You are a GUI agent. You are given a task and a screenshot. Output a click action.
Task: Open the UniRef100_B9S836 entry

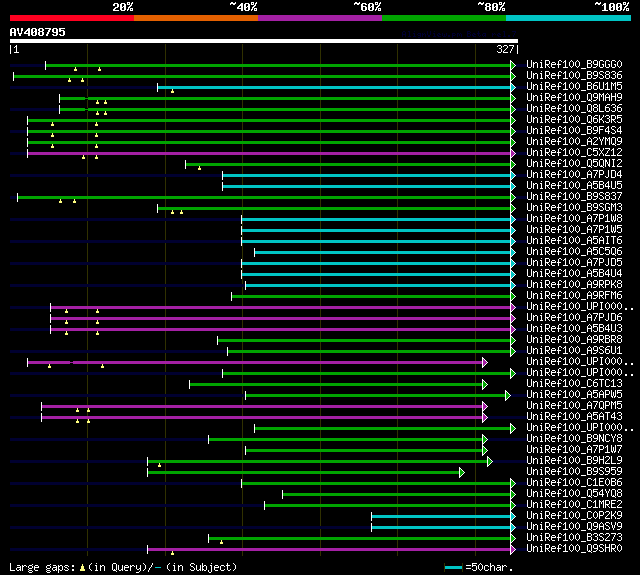point(574,75)
